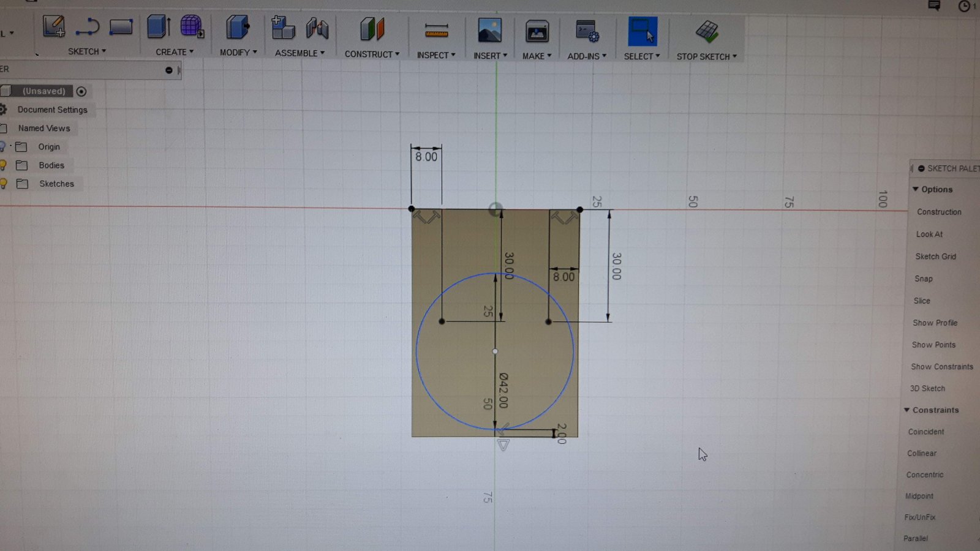Select the Rectangle sketch tool icon

[121, 28]
